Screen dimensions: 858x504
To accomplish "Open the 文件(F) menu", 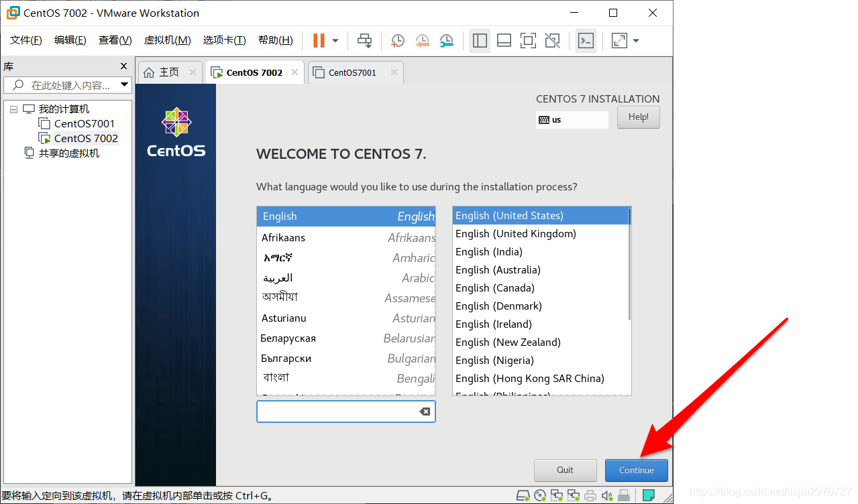I will [26, 40].
